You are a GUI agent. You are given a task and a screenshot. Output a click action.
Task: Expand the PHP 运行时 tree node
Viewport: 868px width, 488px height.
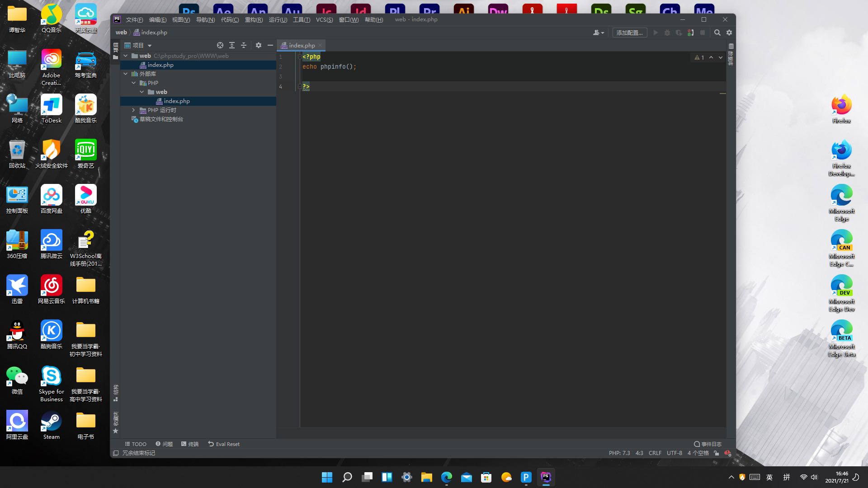pos(134,110)
